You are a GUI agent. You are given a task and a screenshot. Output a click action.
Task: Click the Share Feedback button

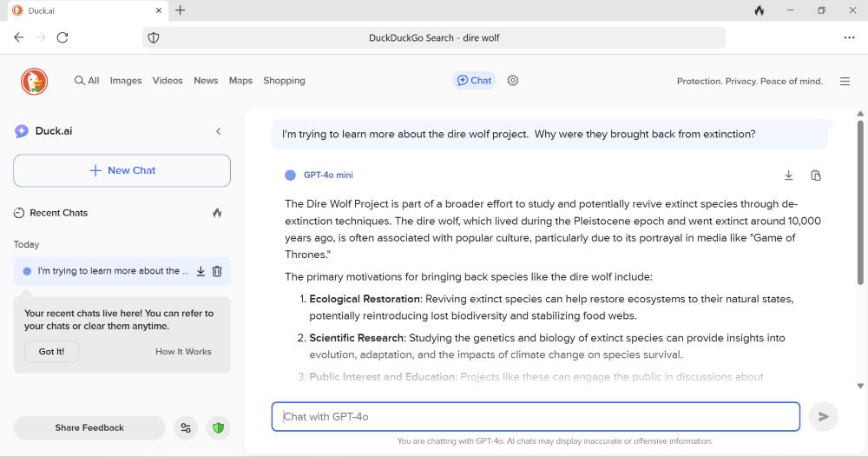click(89, 427)
